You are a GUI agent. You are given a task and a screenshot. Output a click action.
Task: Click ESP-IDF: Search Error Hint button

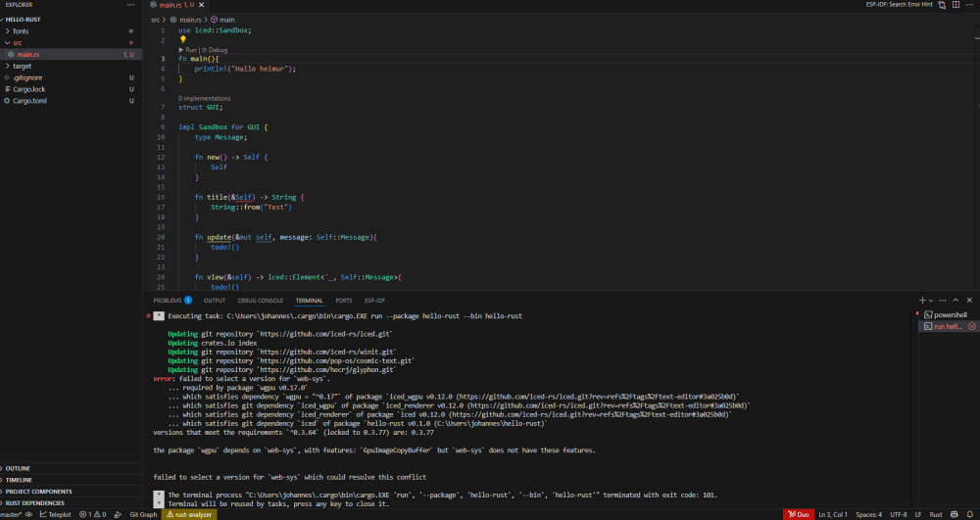tap(899, 4)
